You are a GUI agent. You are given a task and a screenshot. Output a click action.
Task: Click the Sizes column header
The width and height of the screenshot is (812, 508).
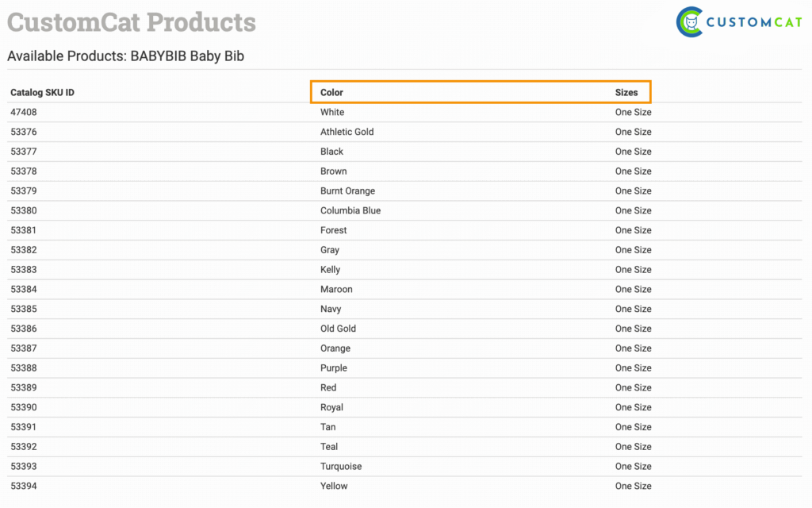[x=626, y=93]
